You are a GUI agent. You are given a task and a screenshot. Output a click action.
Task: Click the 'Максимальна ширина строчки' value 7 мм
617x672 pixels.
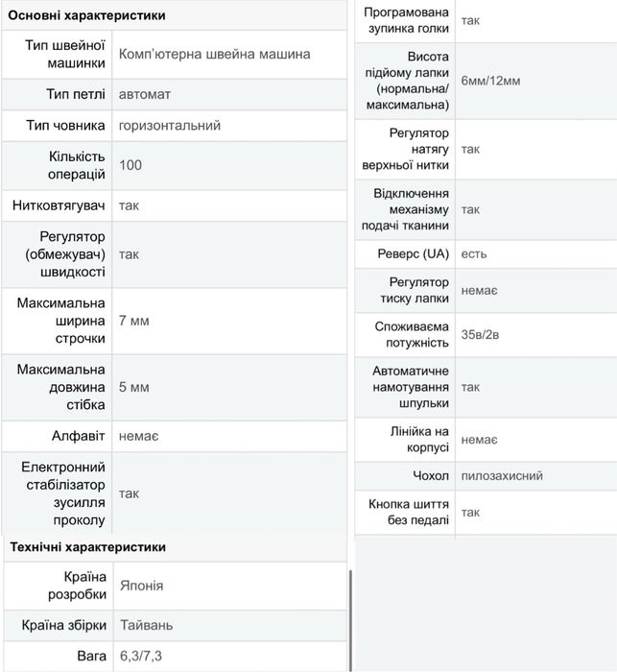(134, 321)
